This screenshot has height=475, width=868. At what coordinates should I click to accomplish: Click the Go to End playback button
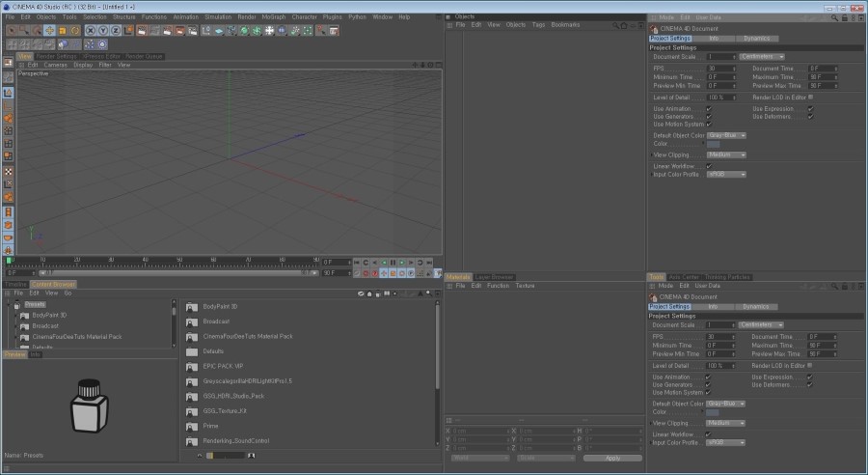click(x=429, y=263)
